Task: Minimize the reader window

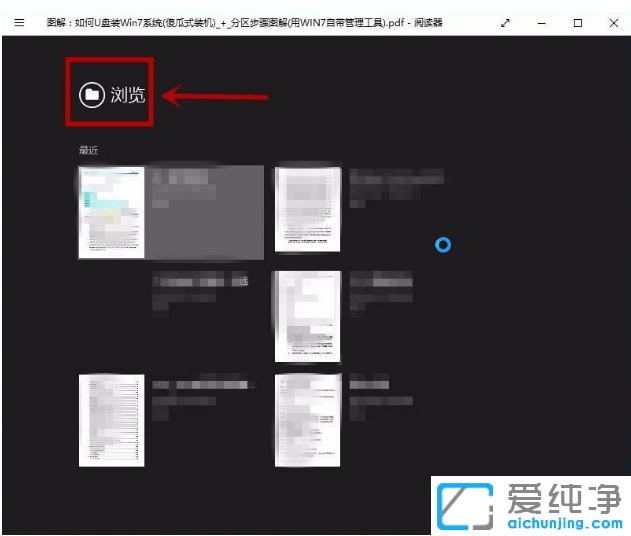Action: point(542,23)
